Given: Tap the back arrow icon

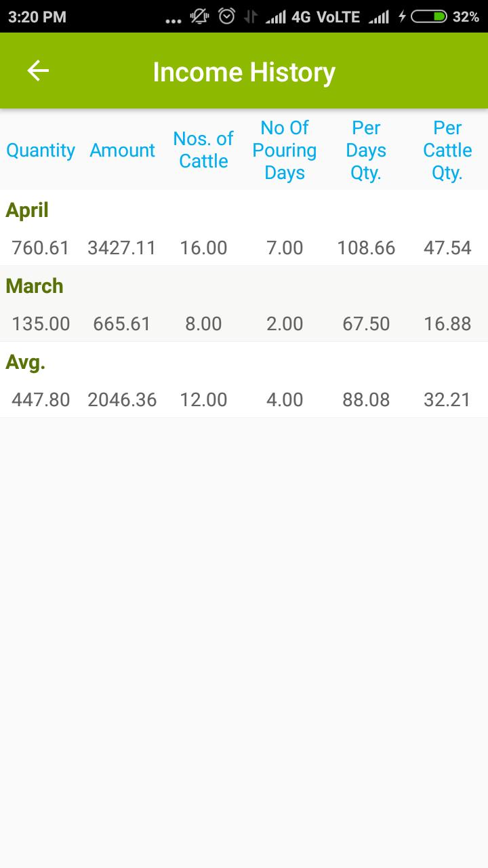Looking at the screenshot, I should [38, 71].
